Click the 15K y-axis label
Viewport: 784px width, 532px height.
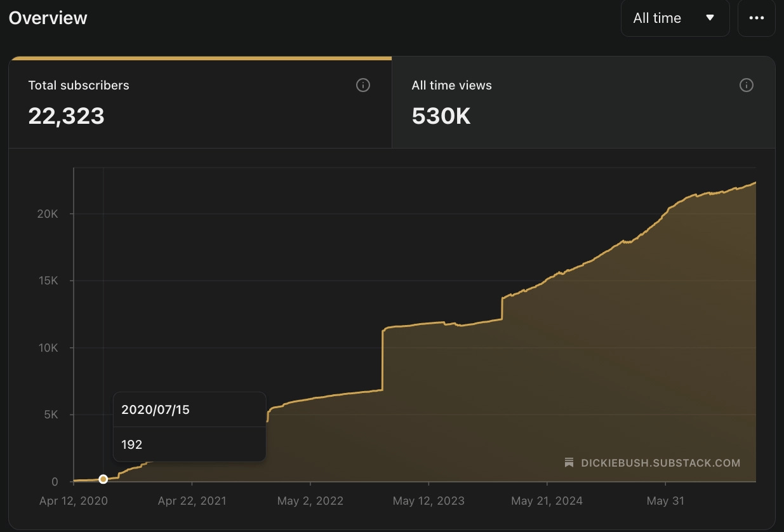pos(48,281)
